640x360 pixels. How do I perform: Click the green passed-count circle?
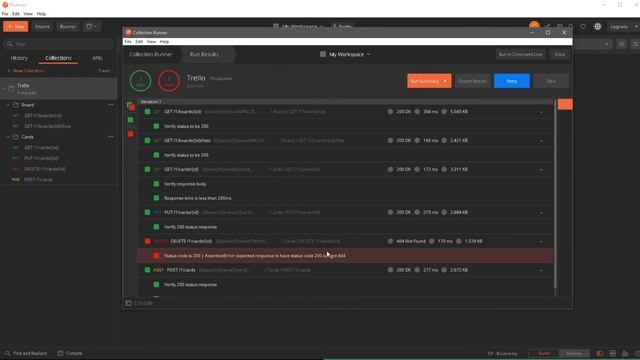[x=140, y=80]
